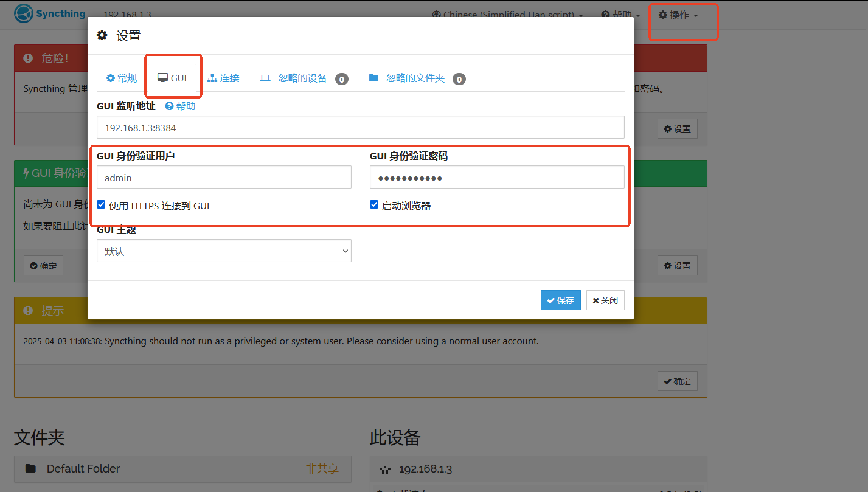Switch to the 常规 settings tab
Image resolution: width=868 pixels, height=492 pixels.
(121, 77)
